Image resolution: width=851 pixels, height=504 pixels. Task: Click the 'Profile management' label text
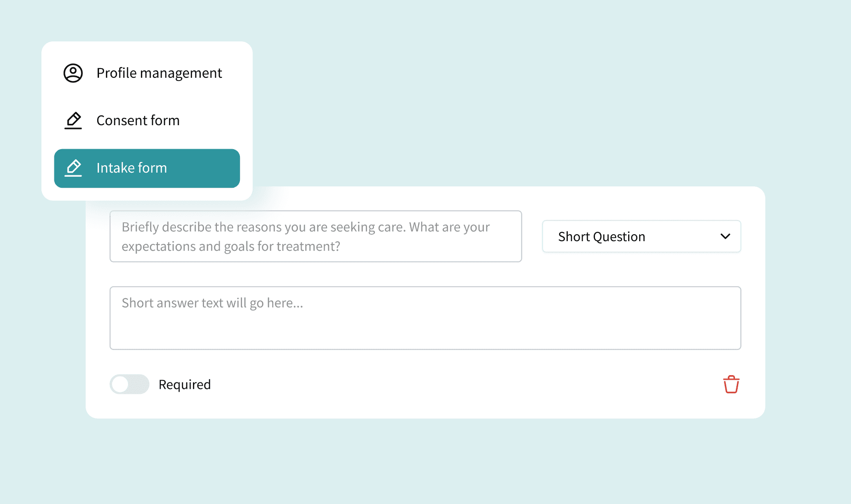pos(159,74)
